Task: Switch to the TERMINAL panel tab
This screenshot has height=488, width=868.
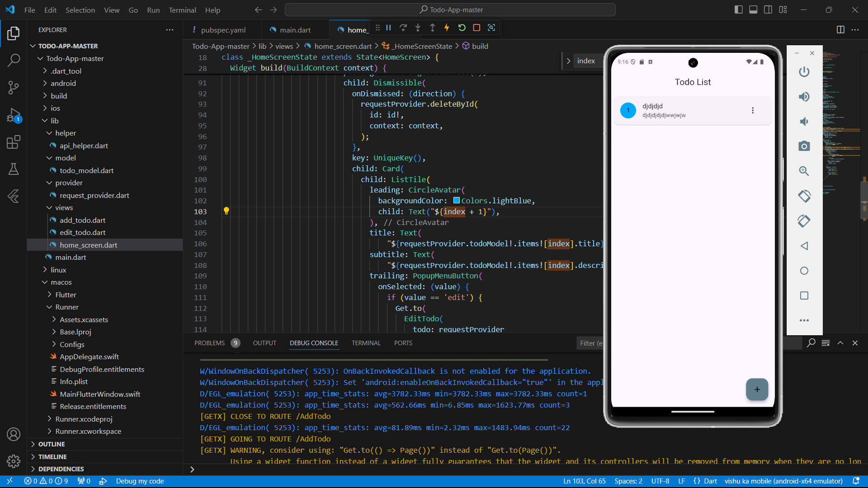Action: click(x=366, y=343)
